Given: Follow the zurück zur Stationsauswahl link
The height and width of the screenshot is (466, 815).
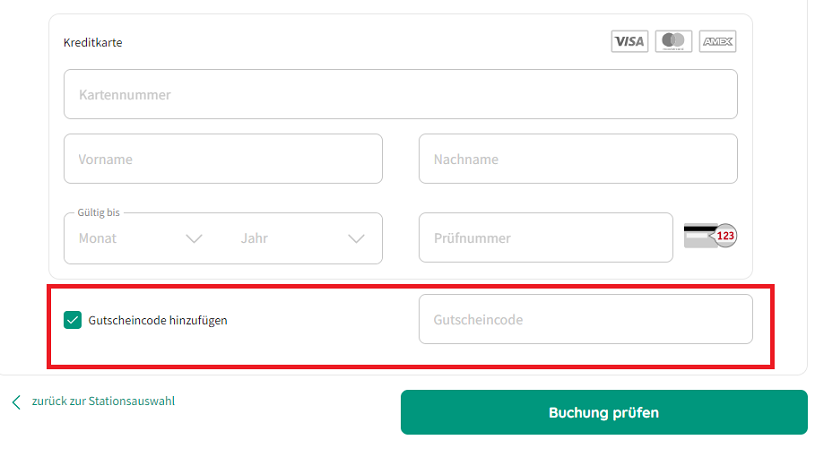Looking at the screenshot, I should 103,402.
